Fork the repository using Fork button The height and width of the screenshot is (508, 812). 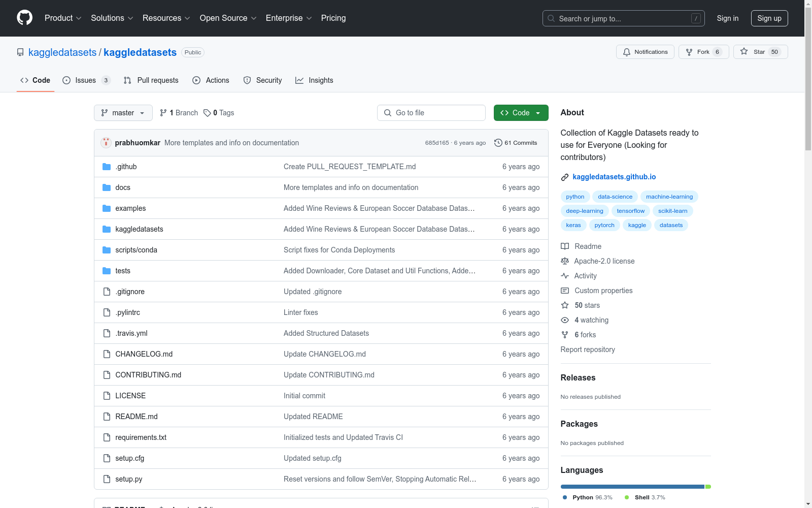tap(703, 52)
